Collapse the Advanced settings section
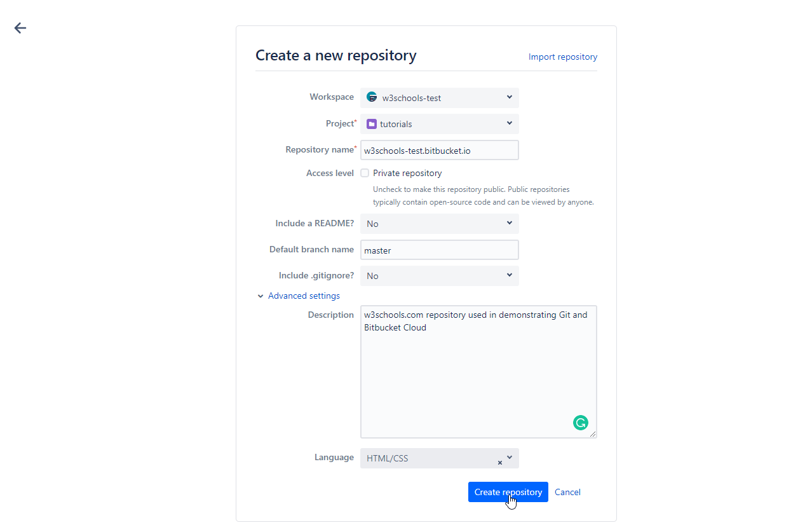The image size is (812, 525). (304, 296)
